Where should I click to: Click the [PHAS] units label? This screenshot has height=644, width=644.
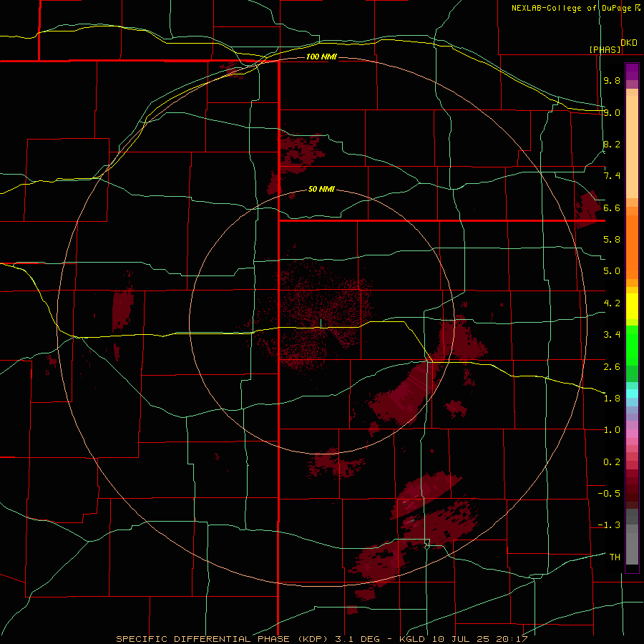(x=605, y=49)
